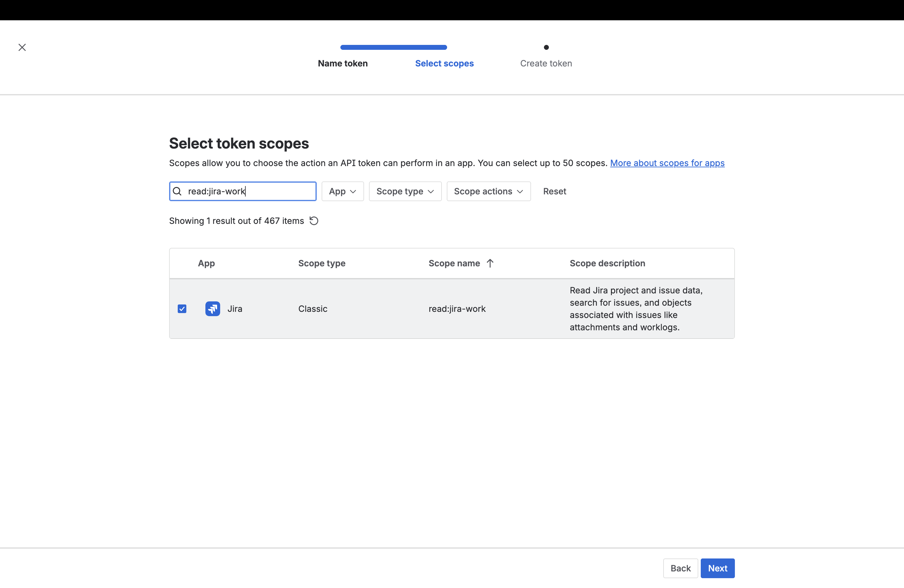Open the App filter dropdown
Viewport: 904px width, 588px height.
click(x=342, y=191)
